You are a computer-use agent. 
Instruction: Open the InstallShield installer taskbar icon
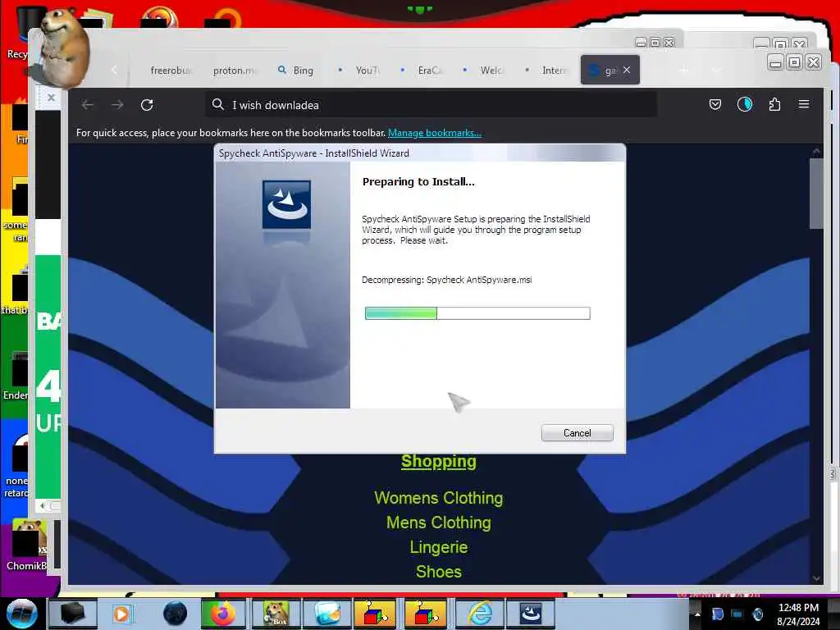pos(531,614)
